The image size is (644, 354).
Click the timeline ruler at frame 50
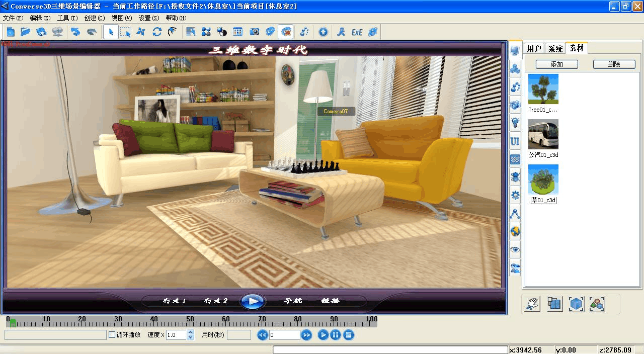point(190,322)
